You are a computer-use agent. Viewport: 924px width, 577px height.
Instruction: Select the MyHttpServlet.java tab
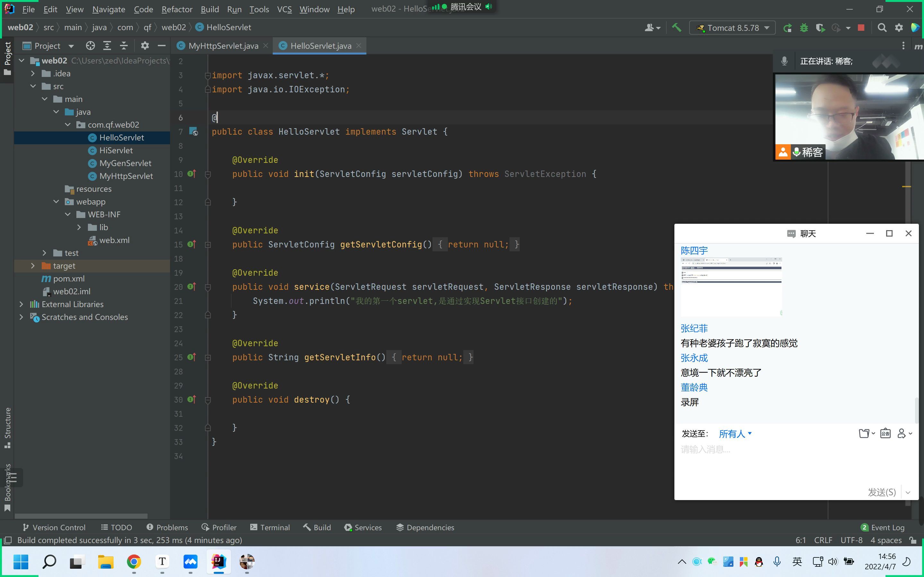224,45
